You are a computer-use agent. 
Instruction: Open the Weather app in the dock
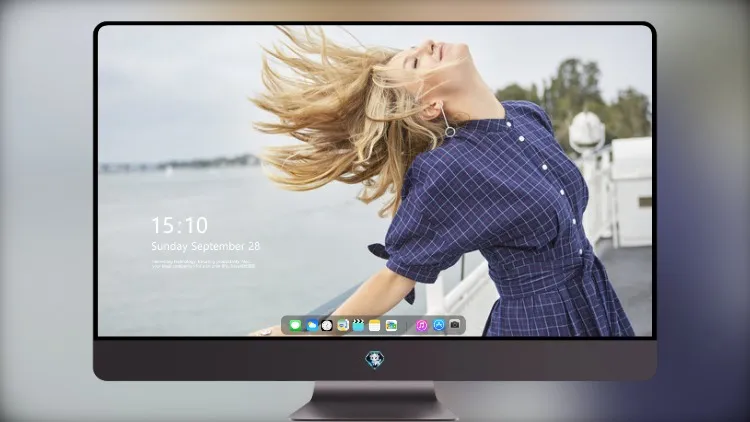[311, 326]
